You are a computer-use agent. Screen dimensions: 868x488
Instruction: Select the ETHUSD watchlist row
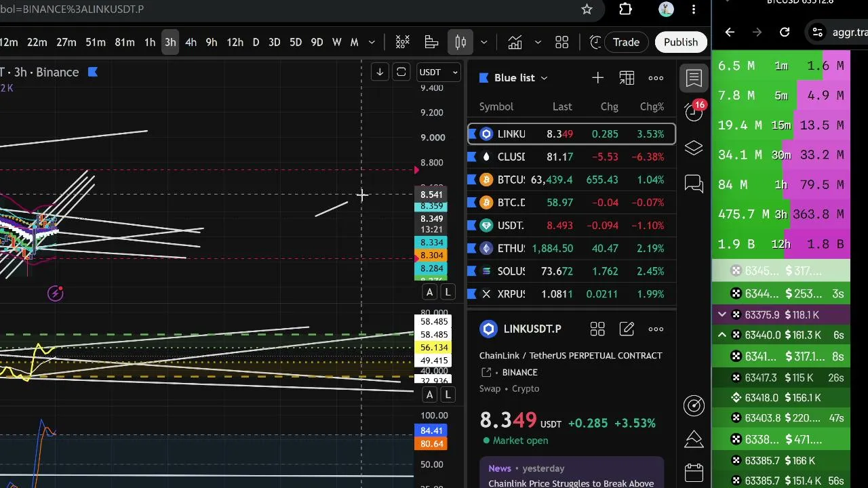(x=572, y=248)
